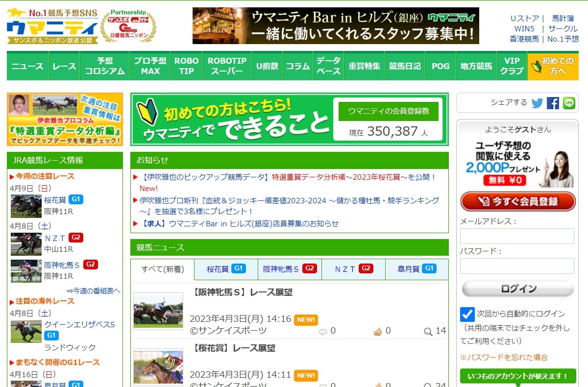Open 伊吹雅也プロコラム sidebar banner

click(65, 119)
